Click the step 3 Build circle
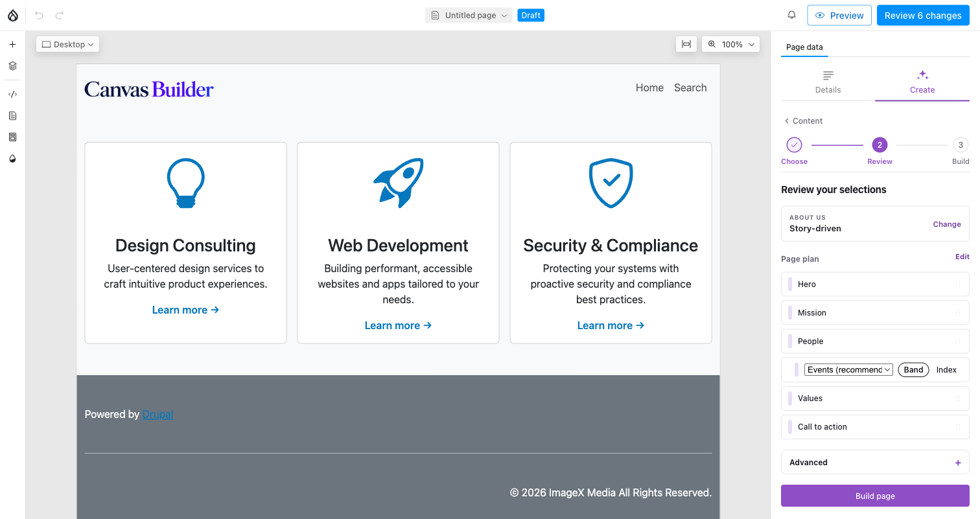 [961, 144]
